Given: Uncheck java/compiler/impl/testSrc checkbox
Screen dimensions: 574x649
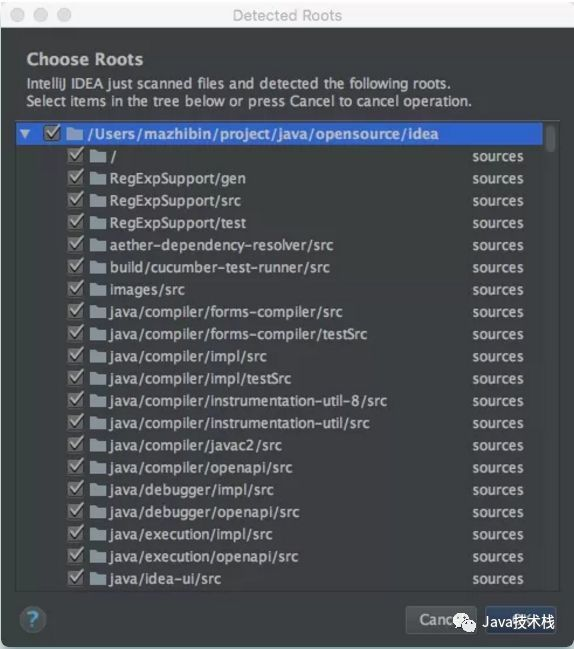Looking at the screenshot, I should tap(76, 378).
